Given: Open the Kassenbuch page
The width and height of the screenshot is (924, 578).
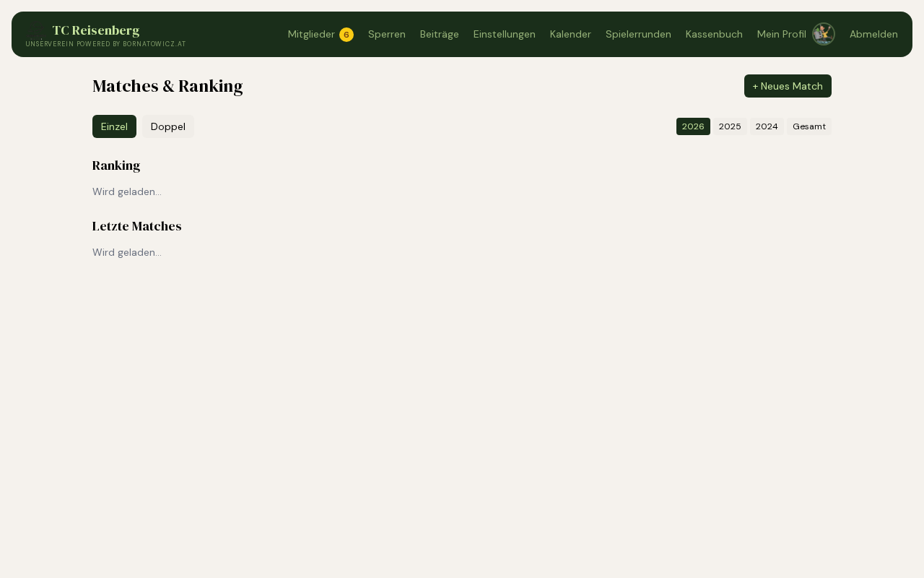Looking at the screenshot, I should click(x=714, y=34).
